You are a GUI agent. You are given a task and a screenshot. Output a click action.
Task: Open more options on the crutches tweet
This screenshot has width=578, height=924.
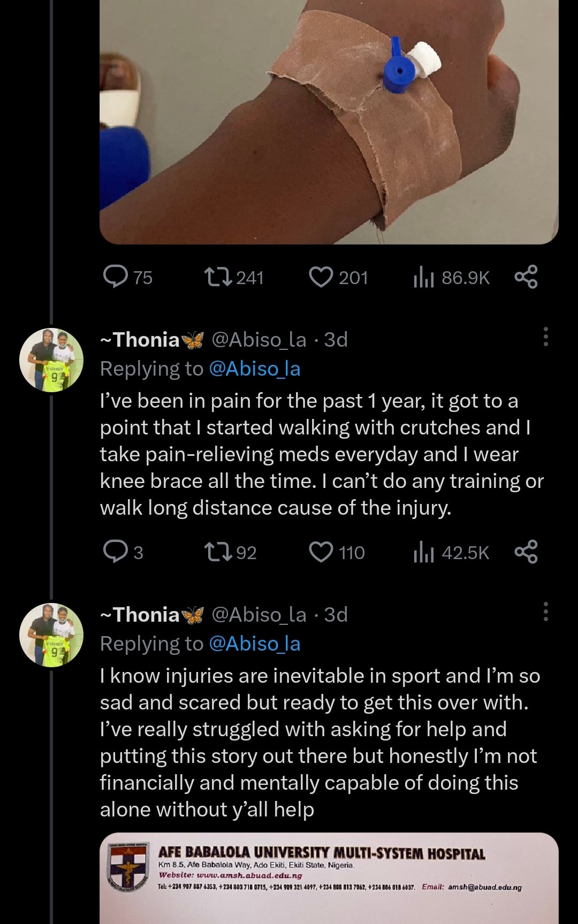pyautogui.click(x=545, y=337)
